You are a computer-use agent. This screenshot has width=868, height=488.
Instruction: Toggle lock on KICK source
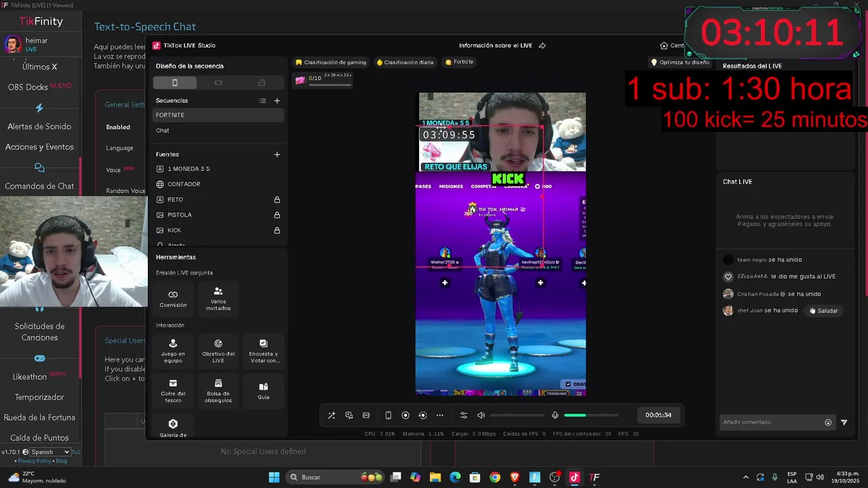click(277, 230)
